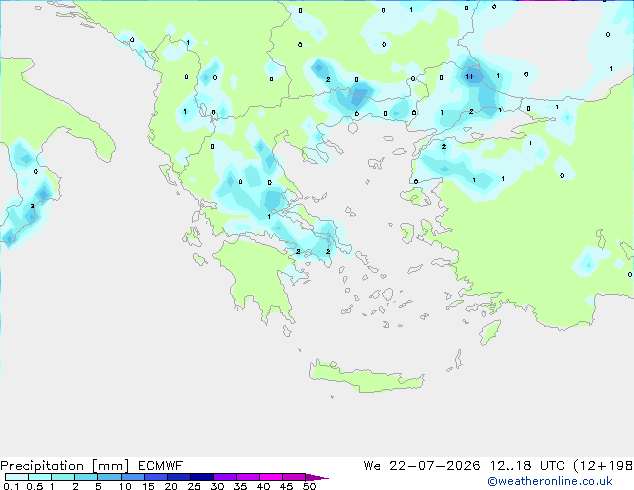Click the legend label '45'
The image size is (634, 490).
(x=287, y=486)
